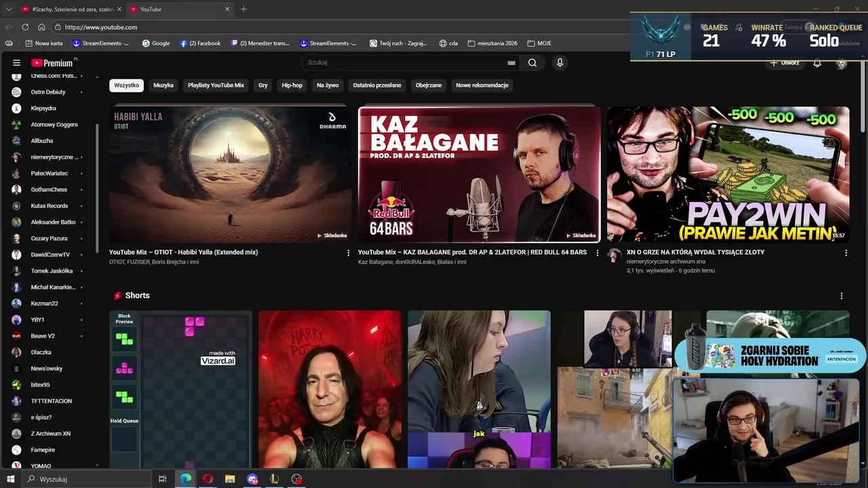Open Task View on the taskbar
The height and width of the screenshot is (488, 868).
(x=163, y=479)
